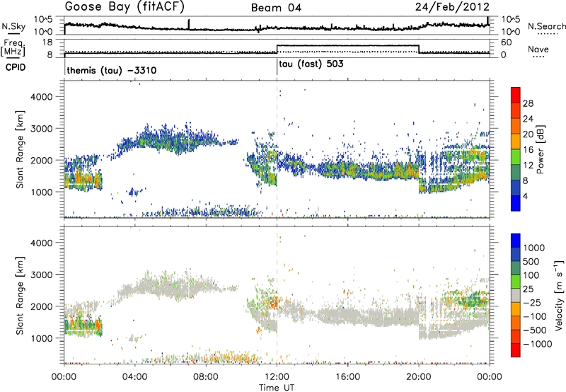
Task: Click the dashed 12:00 marker in the velocity panel
Action: tap(277, 296)
